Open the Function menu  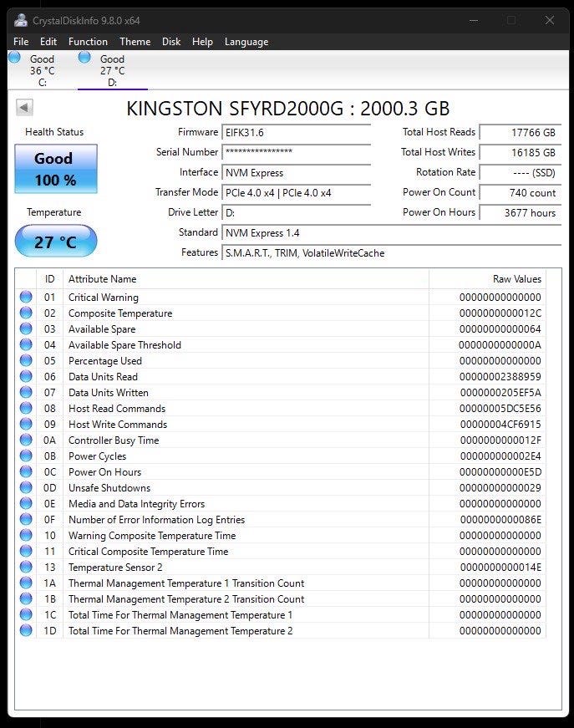[x=89, y=41]
